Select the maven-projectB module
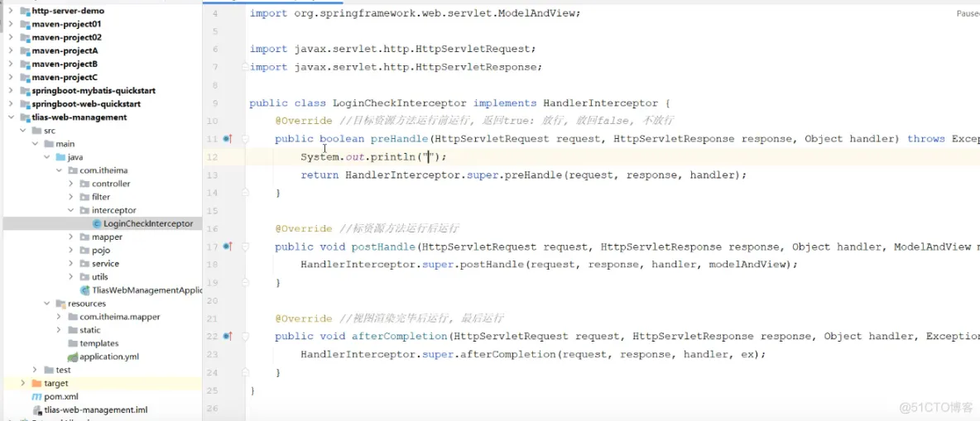This screenshot has width=980, height=421. [x=59, y=64]
